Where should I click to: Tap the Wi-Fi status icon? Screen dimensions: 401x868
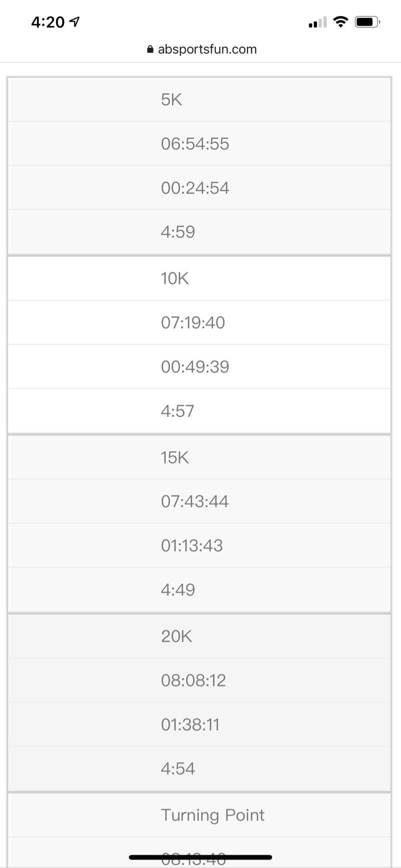(340, 22)
